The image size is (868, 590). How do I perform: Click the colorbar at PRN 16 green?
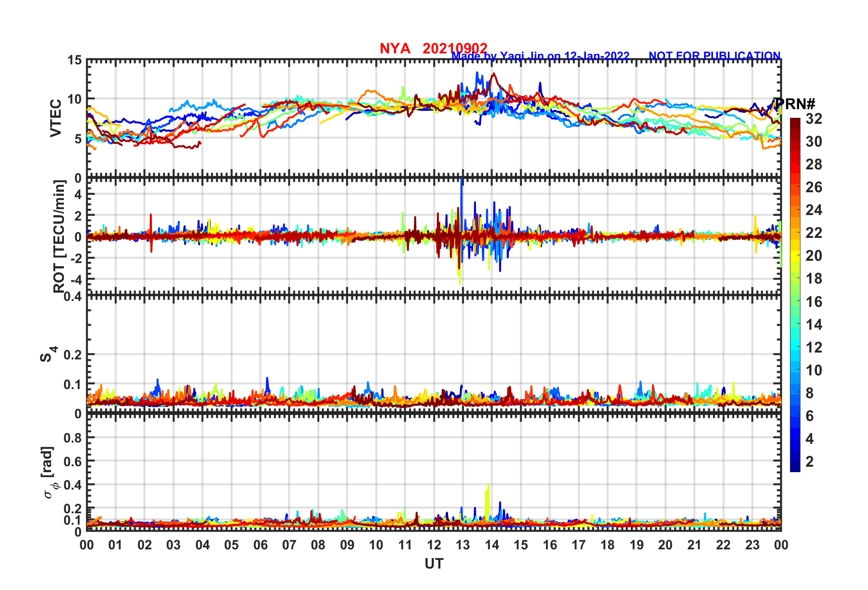click(x=795, y=301)
